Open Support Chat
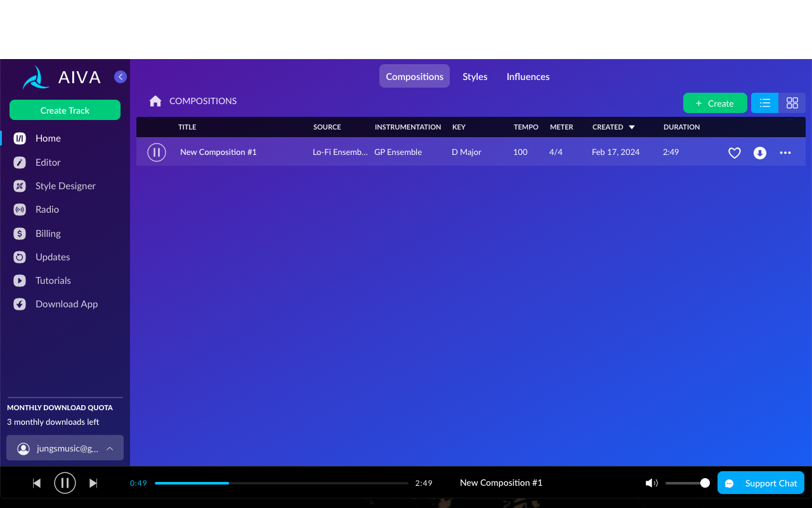The width and height of the screenshot is (812, 508). point(761,483)
